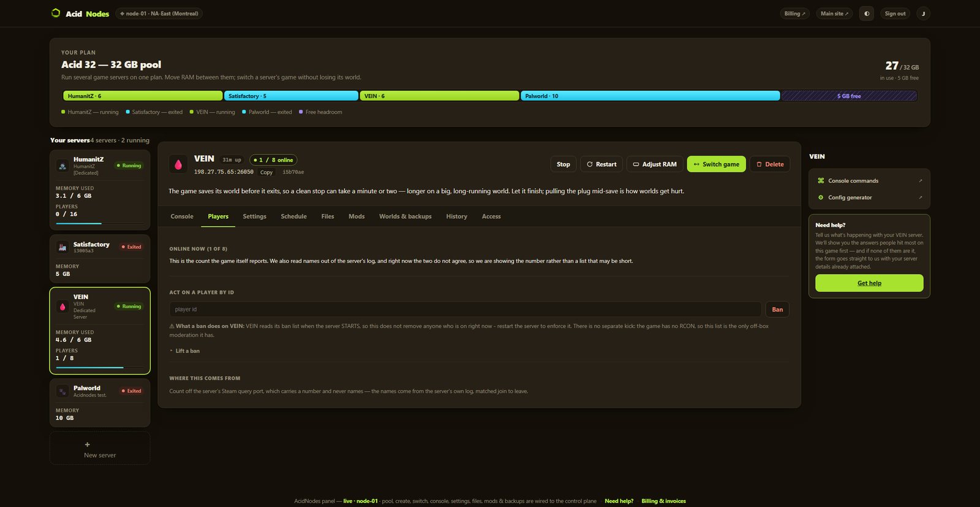Click the "15b70ae" build hash text
This screenshot has height=507, width=980.
[x=293, y=172]
